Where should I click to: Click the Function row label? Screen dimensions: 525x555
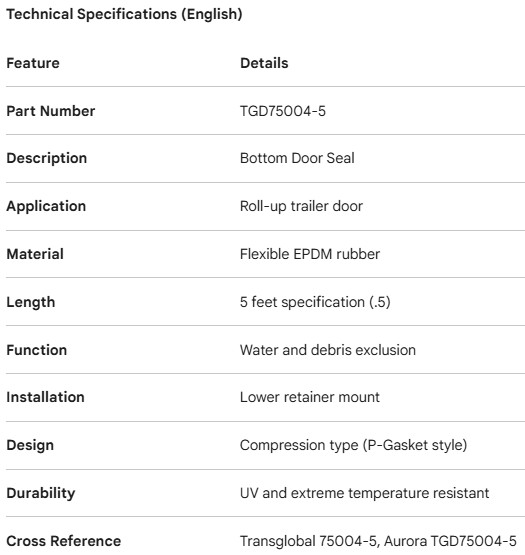[x=36, y=350]
